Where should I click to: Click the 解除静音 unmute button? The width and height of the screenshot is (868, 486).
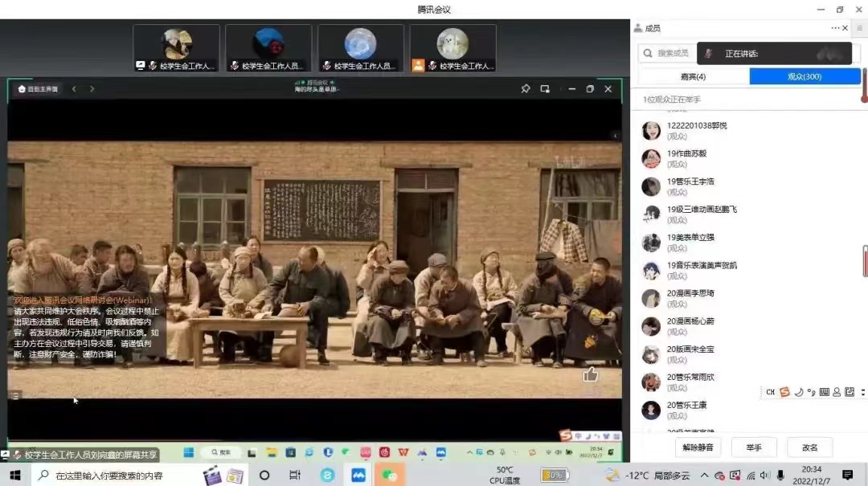click(698, 447)
